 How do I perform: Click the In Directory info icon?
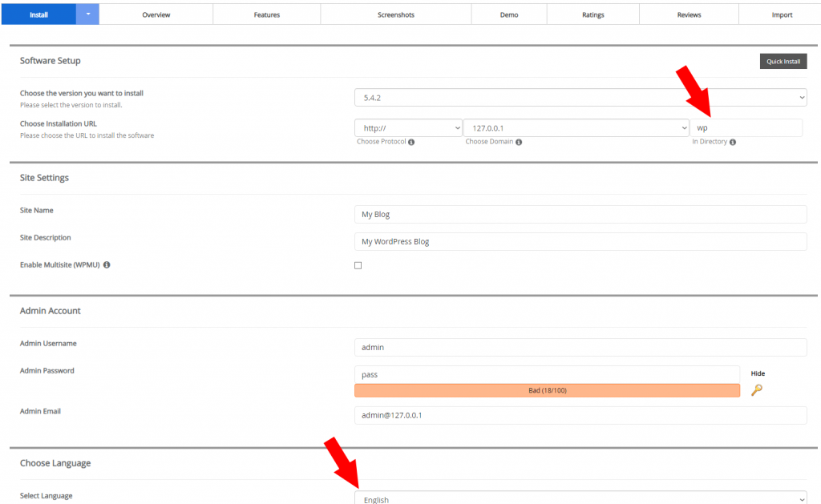(734, 142)
